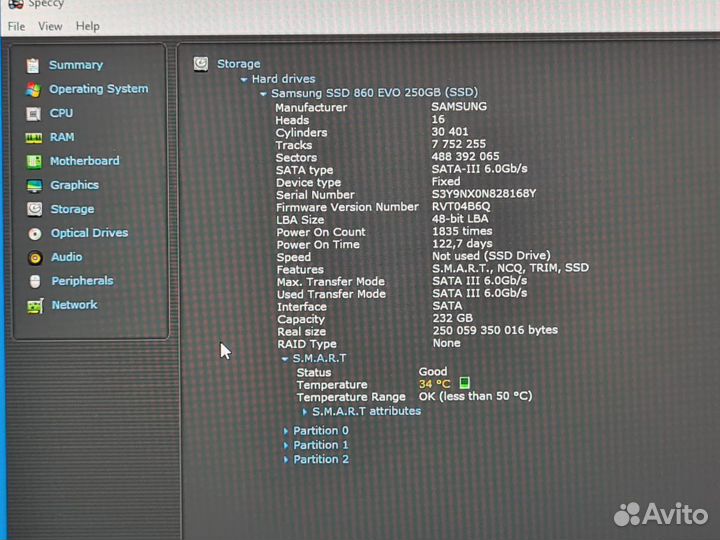Select Network in the sidebar
Image resolution: width=720 pixels, height=540 pixels.
pos(74,305)
